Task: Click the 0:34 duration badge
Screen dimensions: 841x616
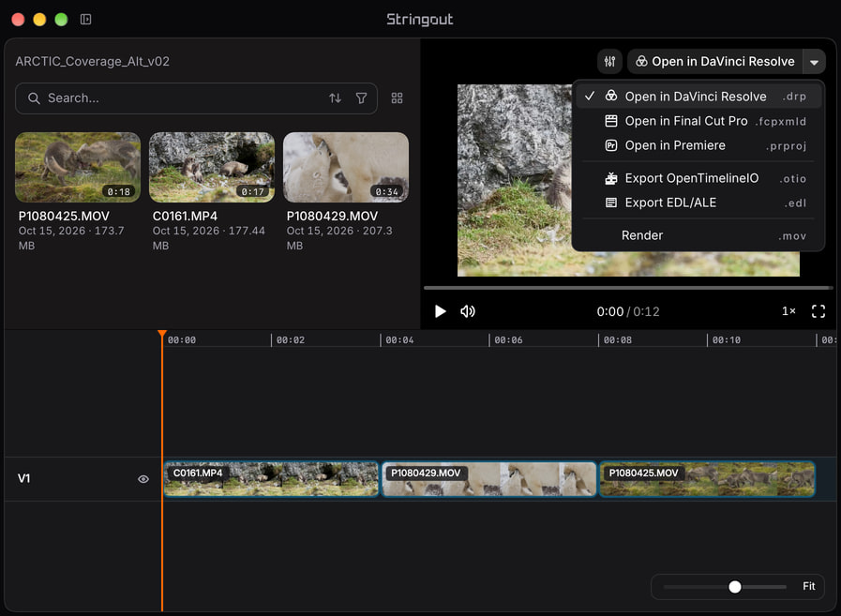Action: point(386,191)
